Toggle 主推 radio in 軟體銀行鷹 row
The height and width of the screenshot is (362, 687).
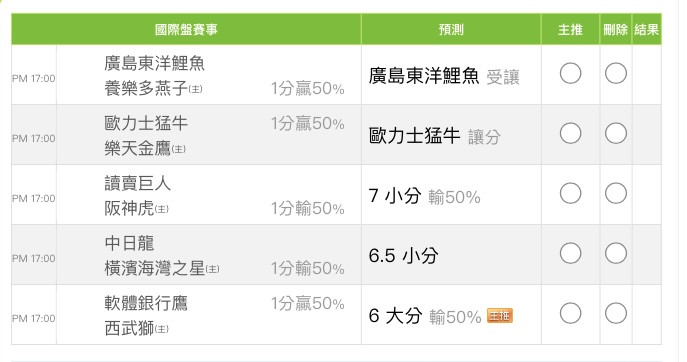click(570, 313)
